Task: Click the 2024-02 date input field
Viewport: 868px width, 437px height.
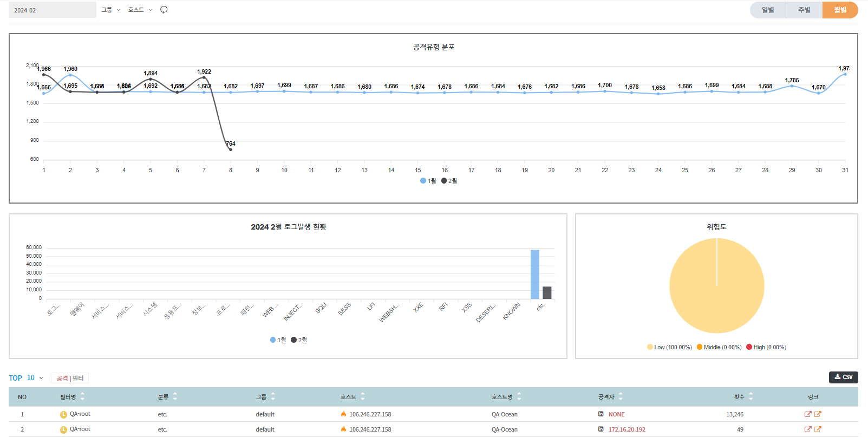Action: coord(53,10)
